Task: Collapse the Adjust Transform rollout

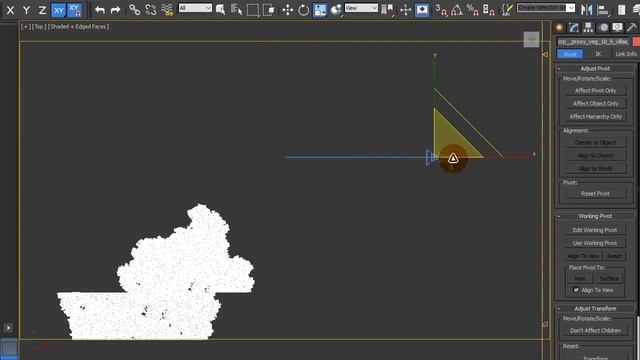Action: tap(596, 309)
